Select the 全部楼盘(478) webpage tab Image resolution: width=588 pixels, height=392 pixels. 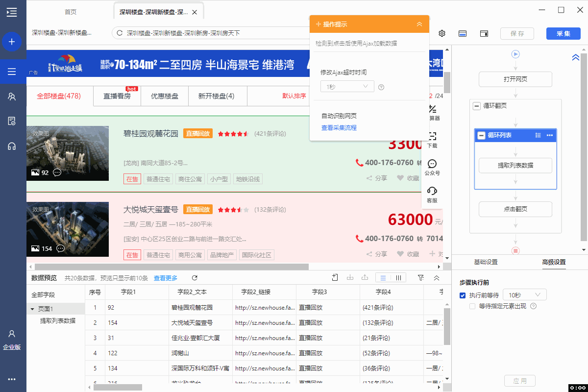[x=59, y=96]
